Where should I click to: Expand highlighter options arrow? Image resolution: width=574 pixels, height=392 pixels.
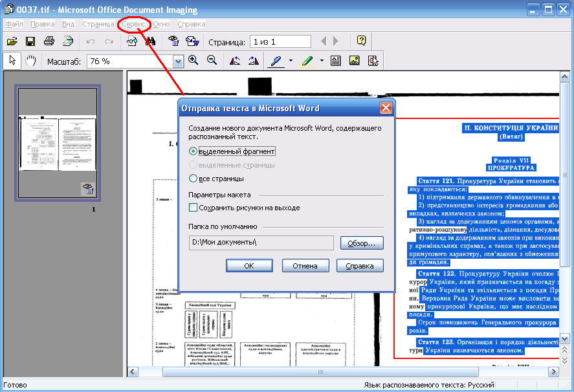pos(322,61)
